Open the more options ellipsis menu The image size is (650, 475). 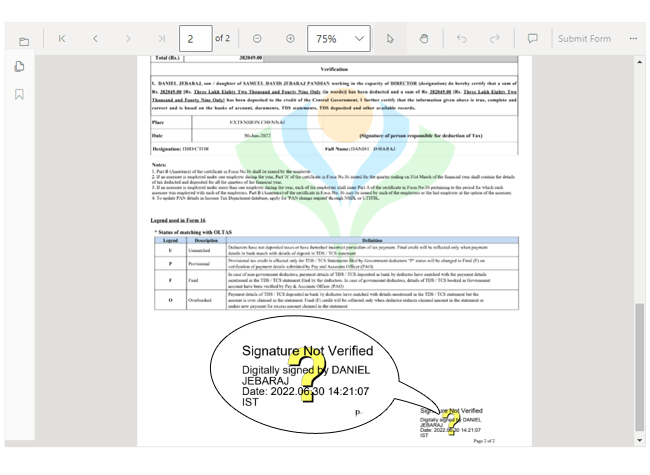tap(633, 39)
